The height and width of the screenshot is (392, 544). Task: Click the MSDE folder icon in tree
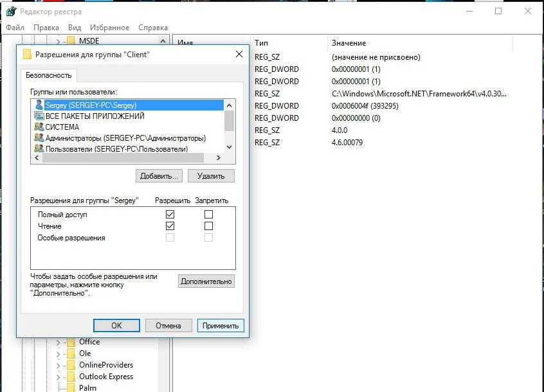tap(71, 40)
